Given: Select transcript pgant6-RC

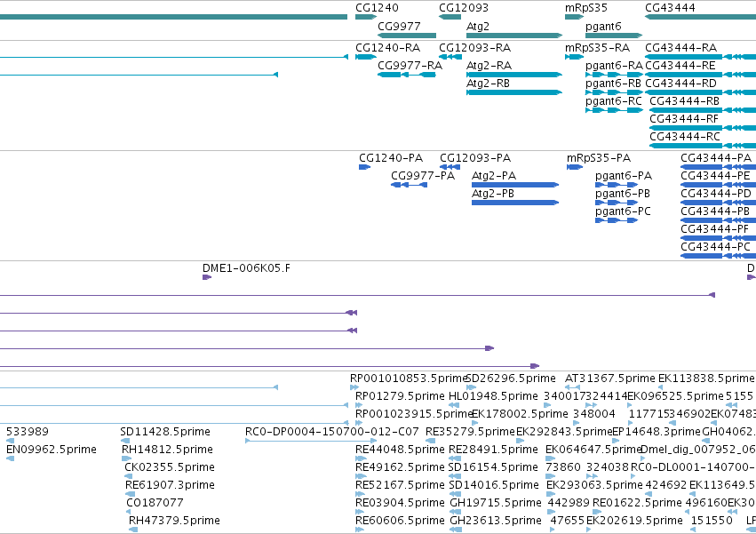Looking at the screenshot, I should tap(614, 110).
